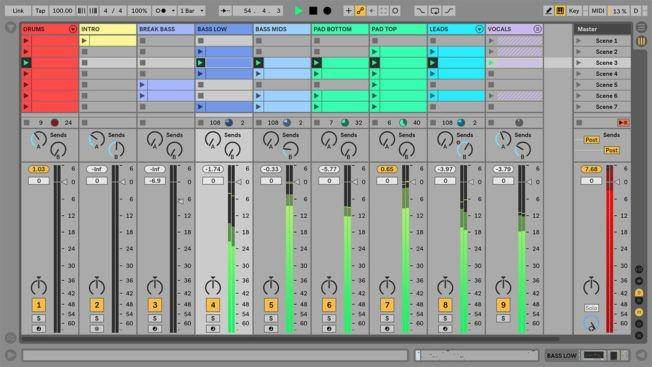The image size is (652, 367).
Task: Launch Scene 1 from the Master track
Action: [x=578, y=41]
